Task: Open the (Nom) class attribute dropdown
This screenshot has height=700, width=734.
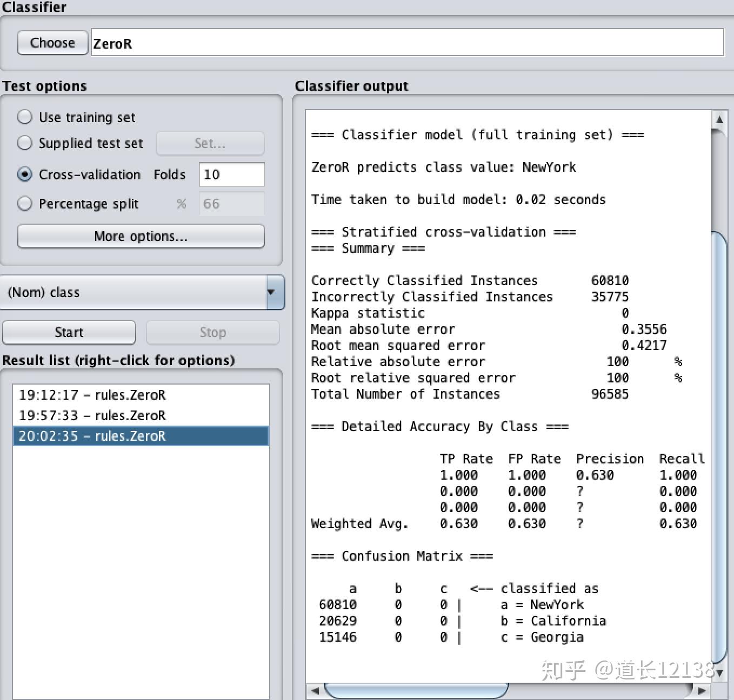Action: click(135, 292)
